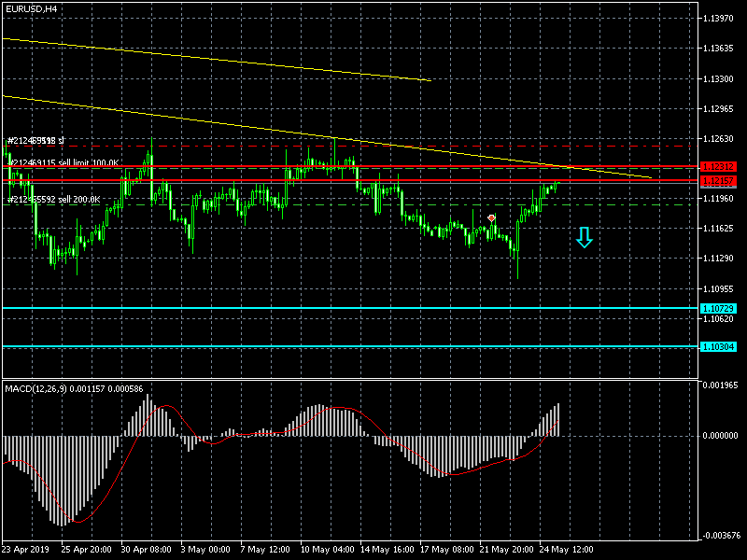Image resolution: width=747 pixels, height=560 pixels.
Task: Click the cyan 1.10304 price tag
Action: pos(718,346)
